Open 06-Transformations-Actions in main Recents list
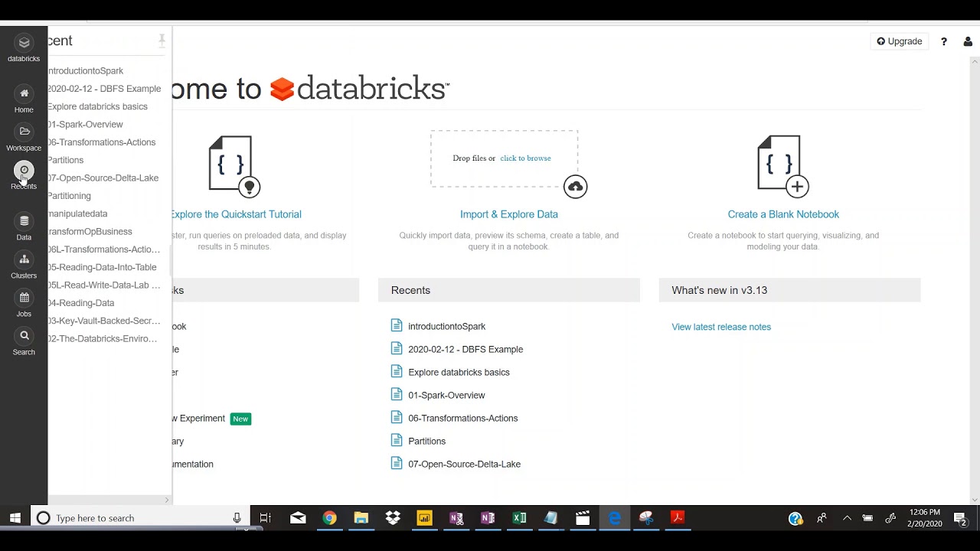Screen dimensions: 980x551 [x=462, y=418]
